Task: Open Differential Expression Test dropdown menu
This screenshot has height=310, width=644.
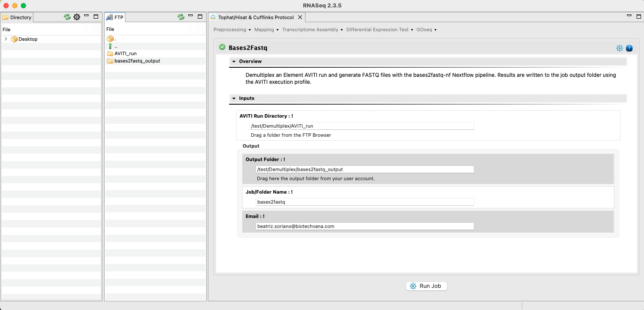Action: (x=380, y=30)
